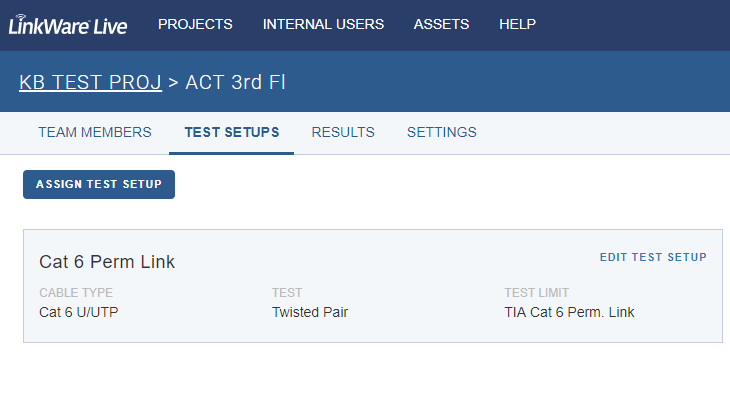
Task: Open the INTERNAL USERS menu
Action: [323, 24]
